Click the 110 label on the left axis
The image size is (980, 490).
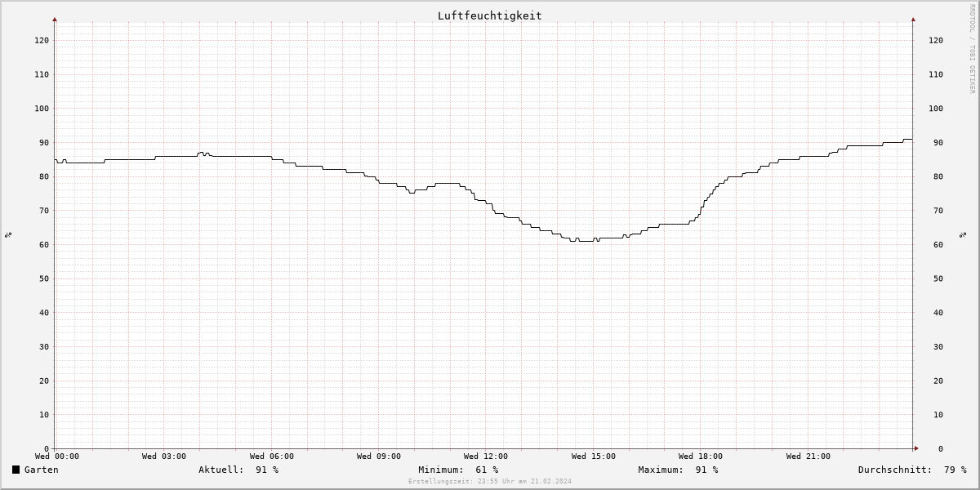42,74
